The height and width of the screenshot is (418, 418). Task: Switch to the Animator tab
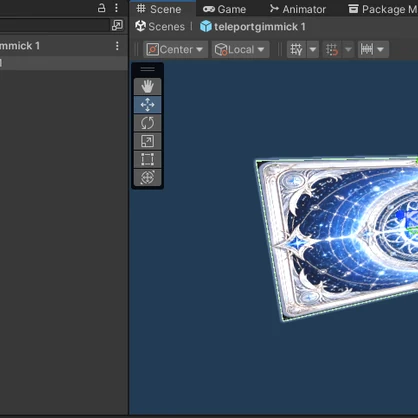coord(298,9)
